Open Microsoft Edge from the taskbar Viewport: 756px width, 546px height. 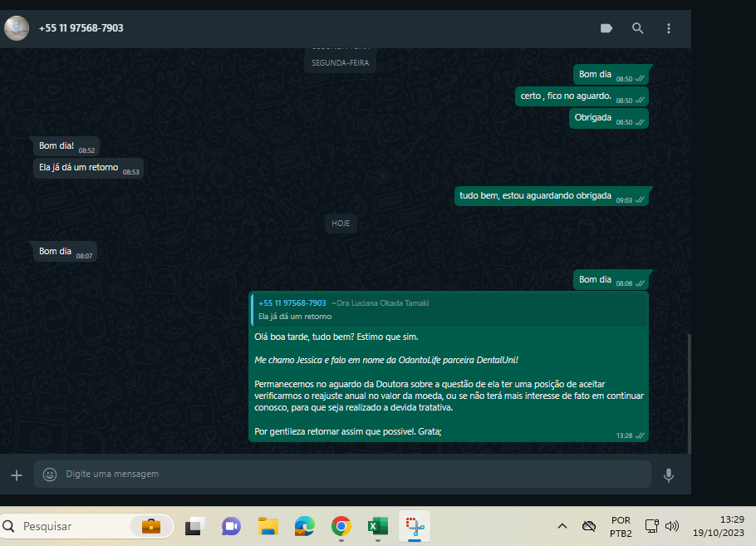click(x=305, y=526)
